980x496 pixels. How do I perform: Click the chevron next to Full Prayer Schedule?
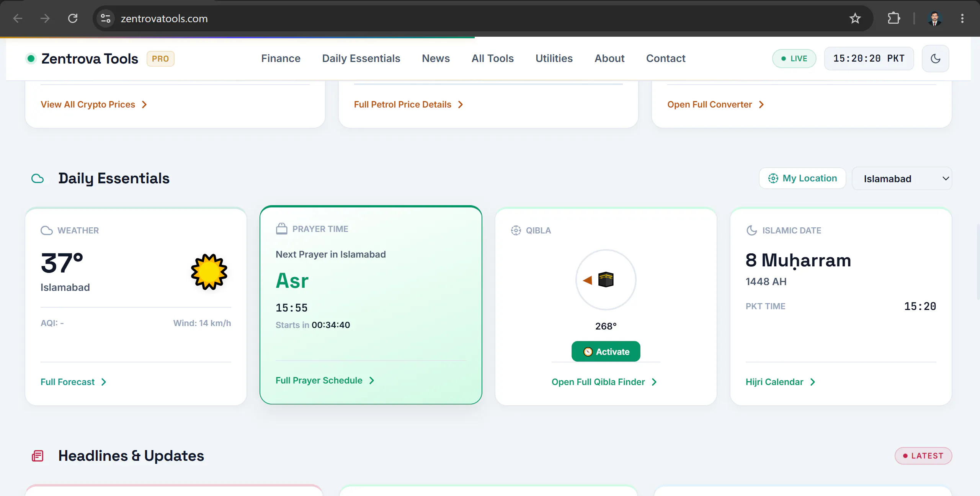click(x=372, y=380)
